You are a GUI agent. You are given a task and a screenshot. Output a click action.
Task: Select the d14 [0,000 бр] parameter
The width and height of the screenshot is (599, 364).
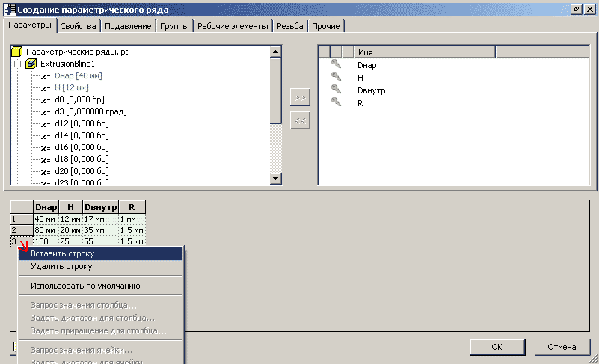(x=82, y=135)
